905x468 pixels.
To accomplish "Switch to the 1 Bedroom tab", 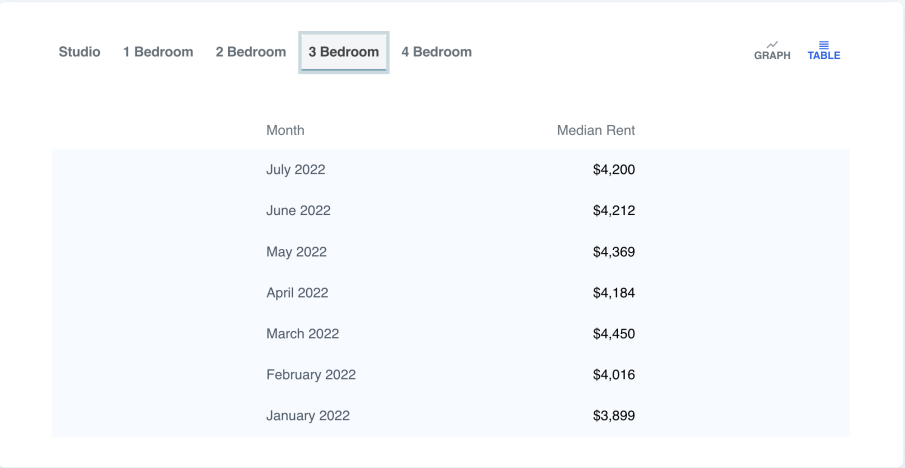I will (x=158, y=52).
